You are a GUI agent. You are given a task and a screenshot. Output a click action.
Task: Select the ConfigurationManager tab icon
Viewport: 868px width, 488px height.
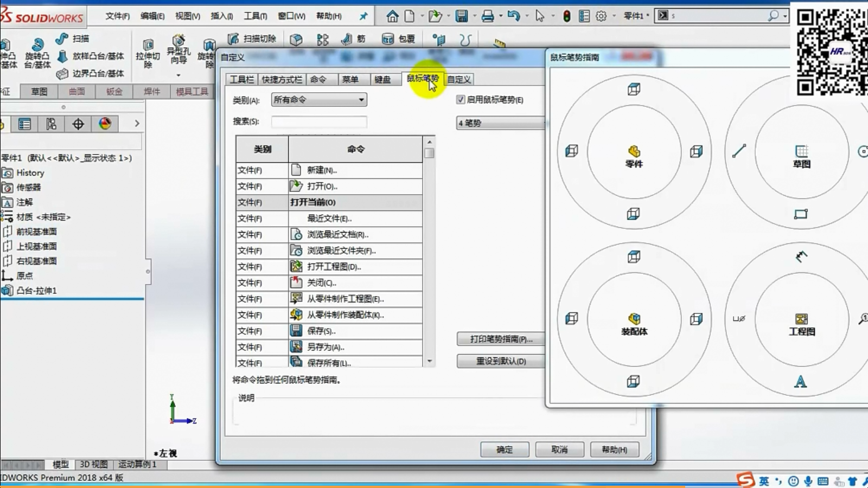tap(78, 124)
